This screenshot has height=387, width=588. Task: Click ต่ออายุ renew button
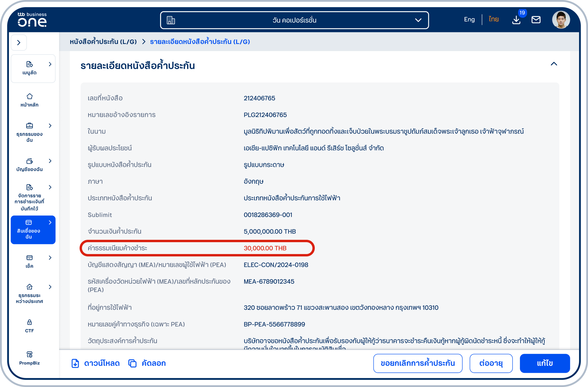[491, 363]
